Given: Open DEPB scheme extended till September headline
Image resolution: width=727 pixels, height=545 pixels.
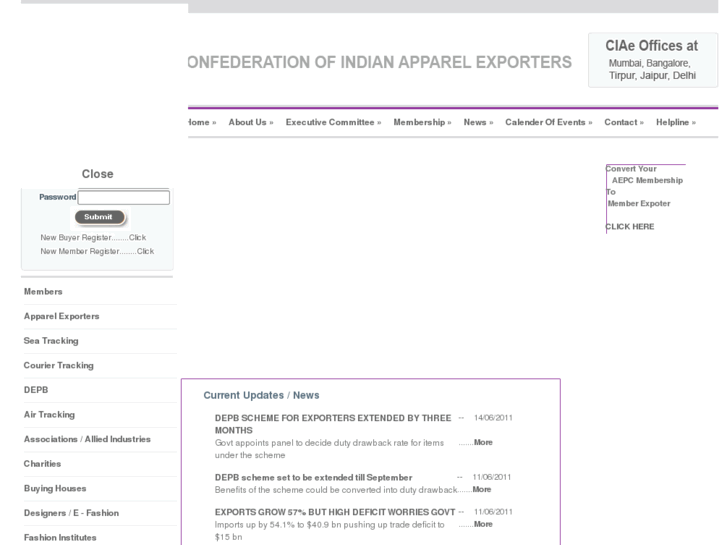Looking at the screenshot, I should 313,477.
